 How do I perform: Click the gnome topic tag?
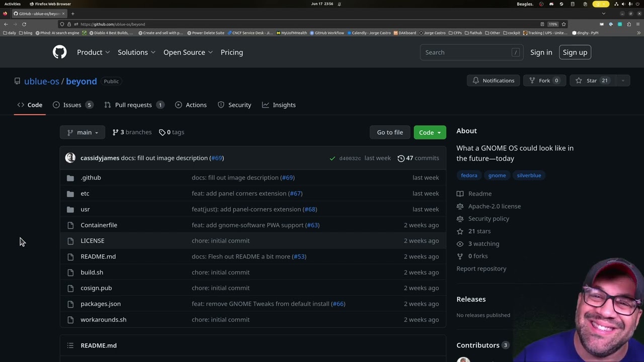pyautogui.click(x=497, y=175)
